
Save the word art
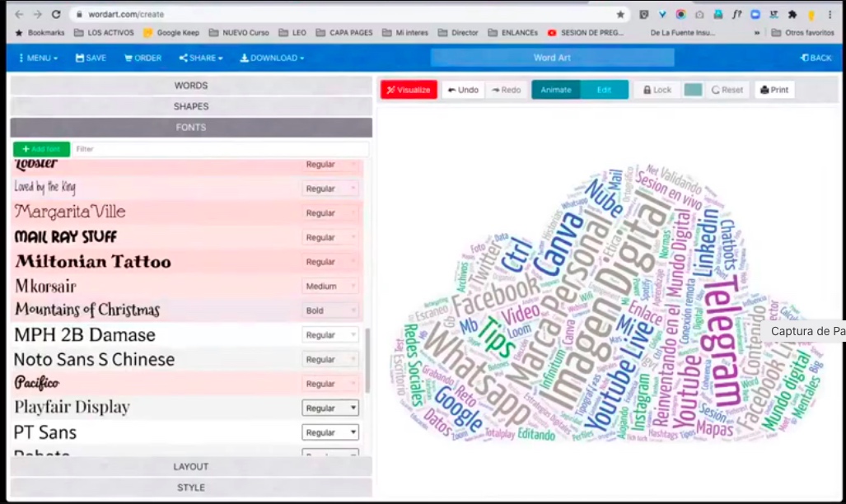pyautogui.click(x=91, y=58)
